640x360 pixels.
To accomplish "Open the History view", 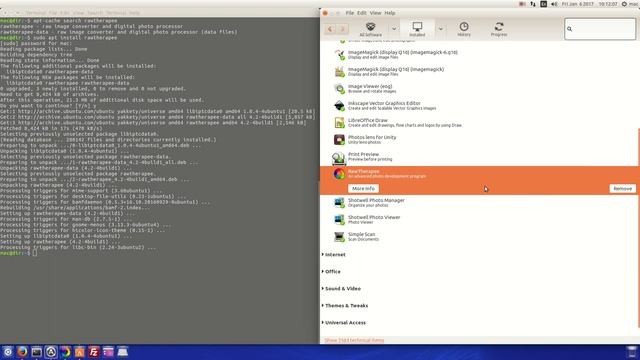I will click(464, 29).
